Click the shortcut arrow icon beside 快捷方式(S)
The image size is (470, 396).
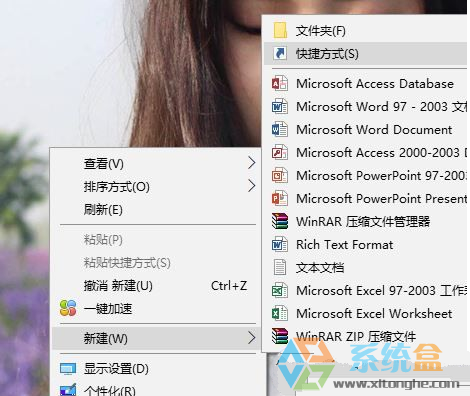280,53
